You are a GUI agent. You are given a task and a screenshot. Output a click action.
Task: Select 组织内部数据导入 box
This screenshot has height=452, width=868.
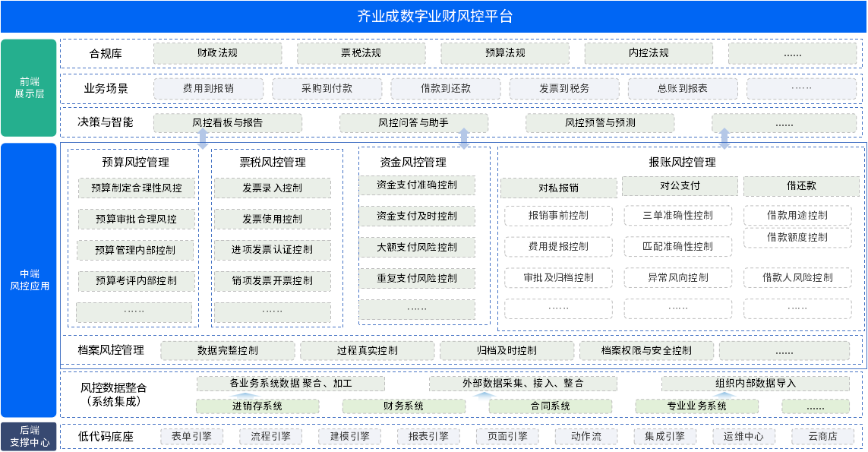pos(756,384)
